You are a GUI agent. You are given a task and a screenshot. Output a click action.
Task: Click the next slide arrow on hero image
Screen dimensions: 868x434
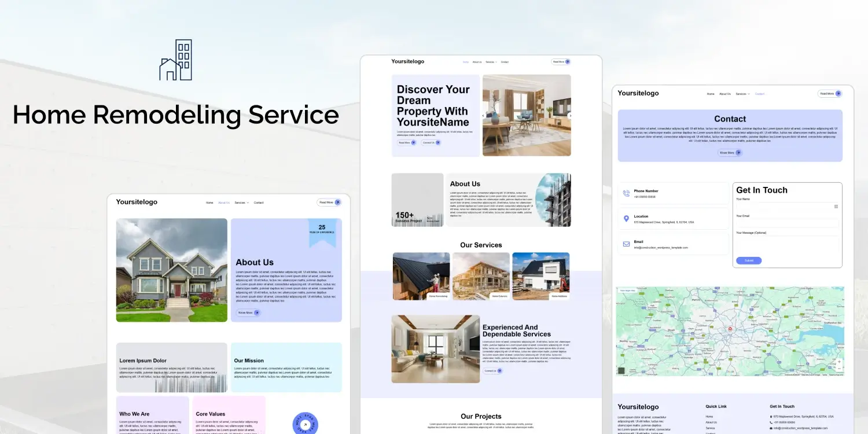point(569,115)
